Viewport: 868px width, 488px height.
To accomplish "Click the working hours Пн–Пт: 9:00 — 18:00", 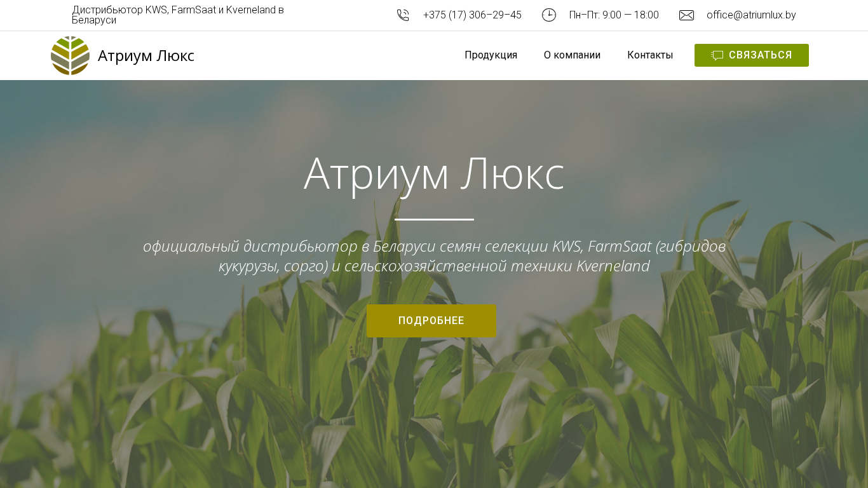I will click(x=614, y=15).
